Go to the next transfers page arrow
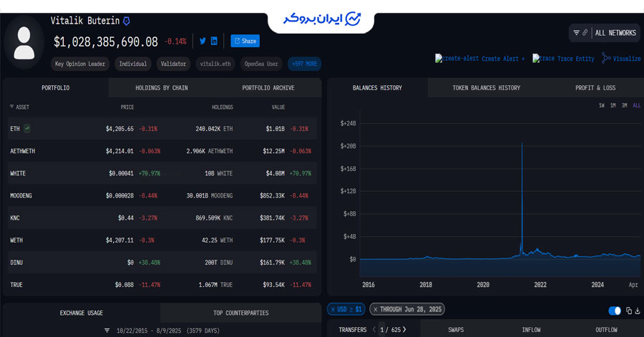644x337 pixels. coord(404,330)
